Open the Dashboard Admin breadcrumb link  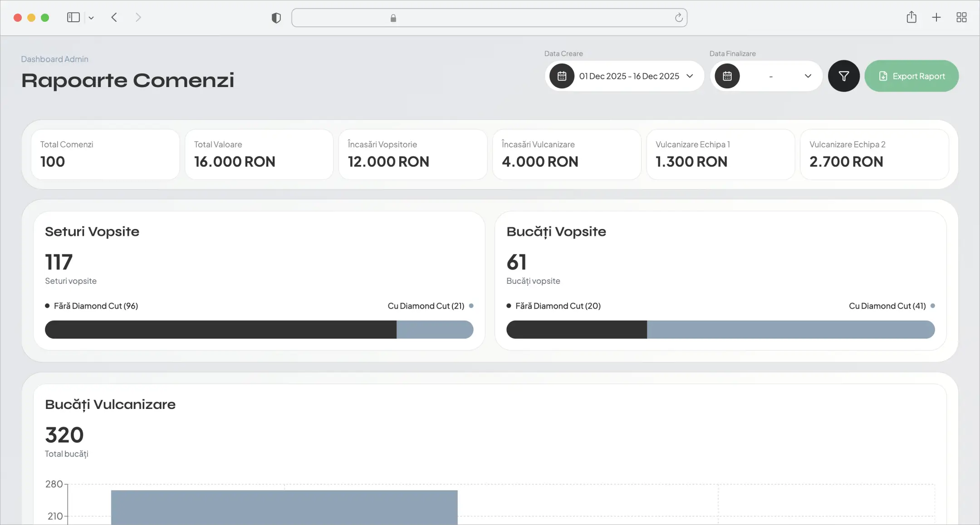(54, 59)
